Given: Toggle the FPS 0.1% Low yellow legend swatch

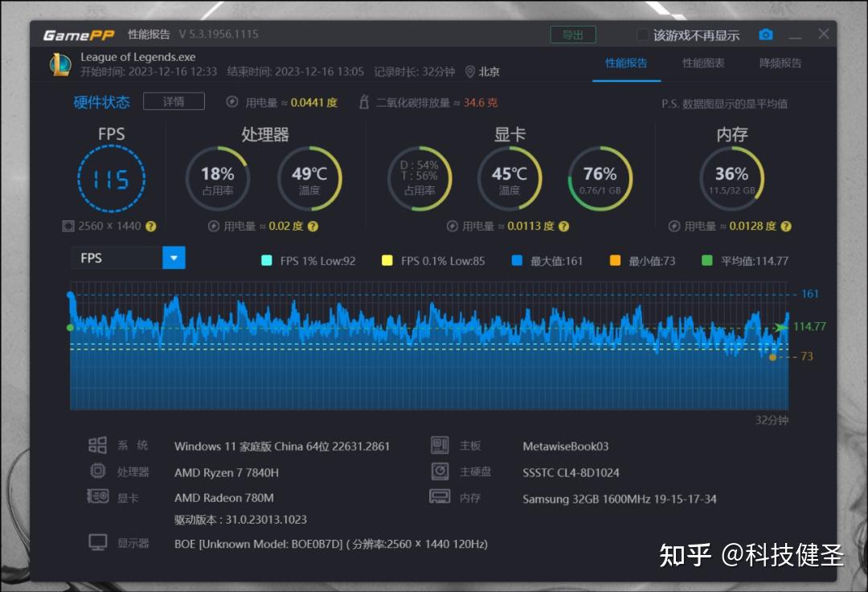Looking at the screenshot, I should point(387,260).
